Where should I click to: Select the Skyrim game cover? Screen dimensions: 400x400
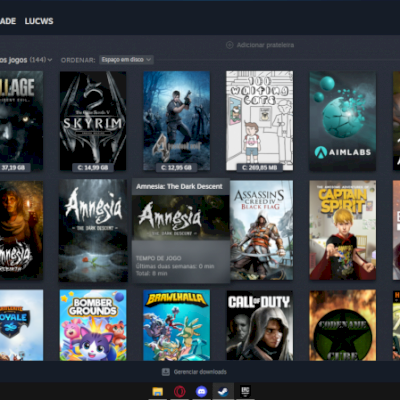point(93,121)
